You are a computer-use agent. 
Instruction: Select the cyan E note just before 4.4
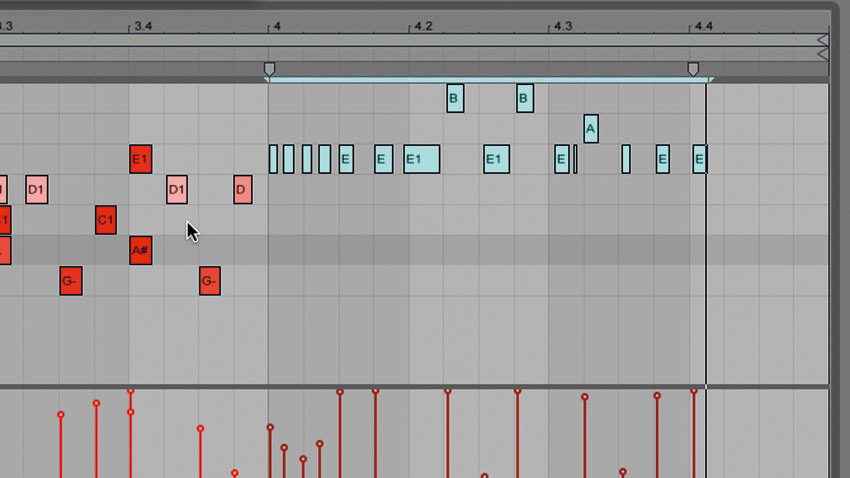[662, 159]
